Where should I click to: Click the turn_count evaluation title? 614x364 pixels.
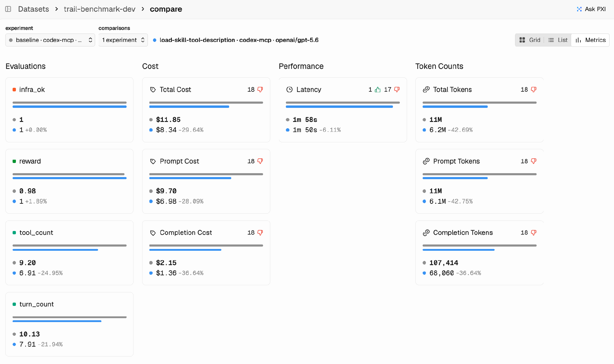(x=37, y=304)
